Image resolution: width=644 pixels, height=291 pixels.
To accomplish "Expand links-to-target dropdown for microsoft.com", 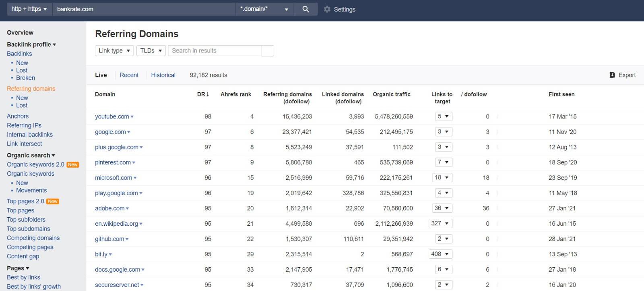I will [442, 178].
